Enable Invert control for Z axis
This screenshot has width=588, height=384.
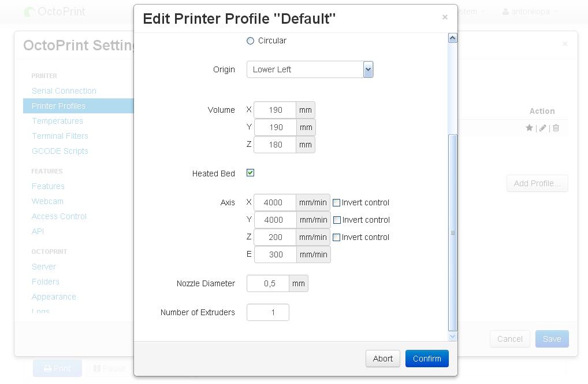pos(336,237)
